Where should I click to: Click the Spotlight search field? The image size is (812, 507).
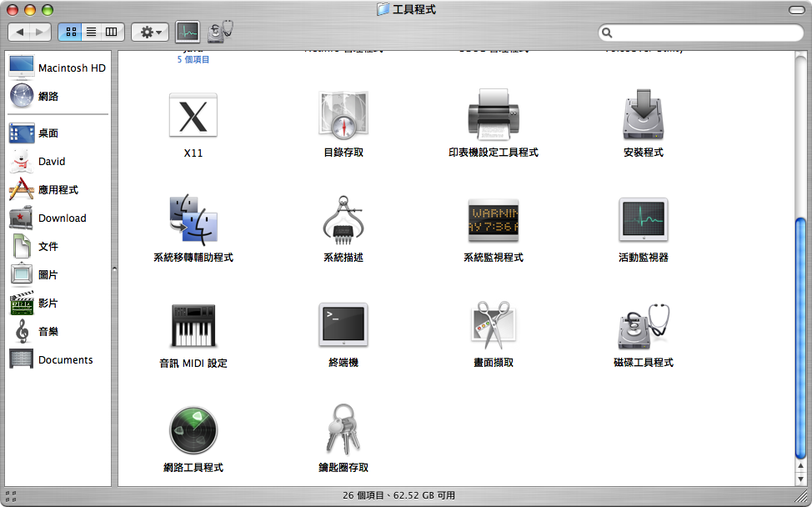click(700, 33)
